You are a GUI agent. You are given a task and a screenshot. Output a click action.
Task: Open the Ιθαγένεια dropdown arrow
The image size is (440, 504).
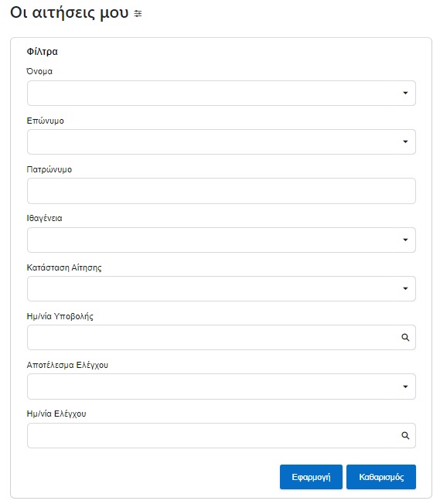coord(405,240)
